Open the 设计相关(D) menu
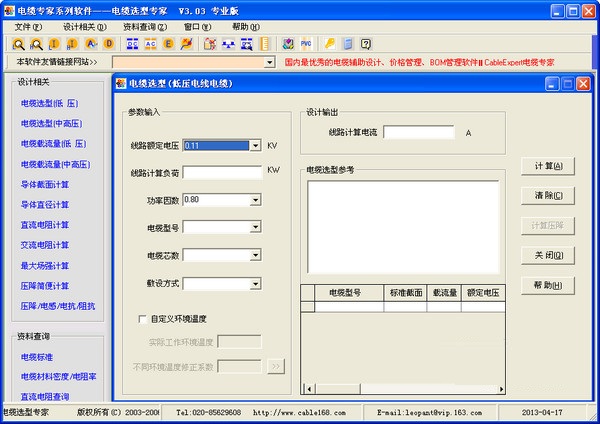 pyautogui.click(x=85, y=27)
